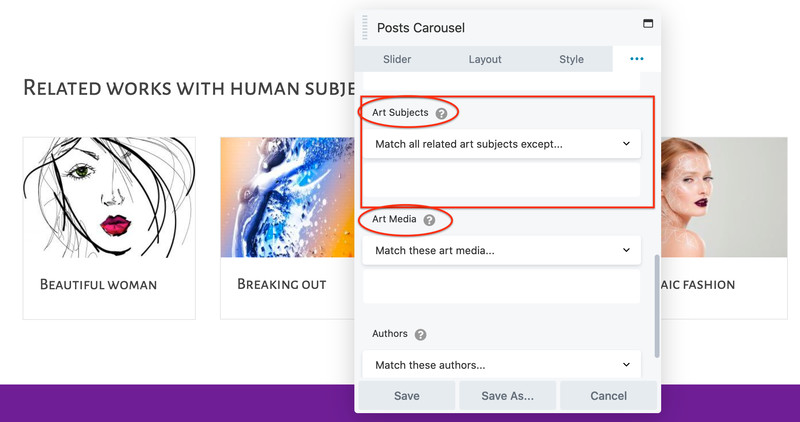Click the Save As... button
800x422 pixels.
507,396
